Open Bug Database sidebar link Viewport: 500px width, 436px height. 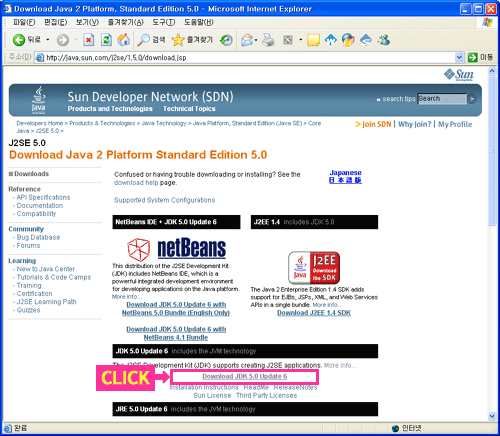pyautogui.click(x=38, y=237)
